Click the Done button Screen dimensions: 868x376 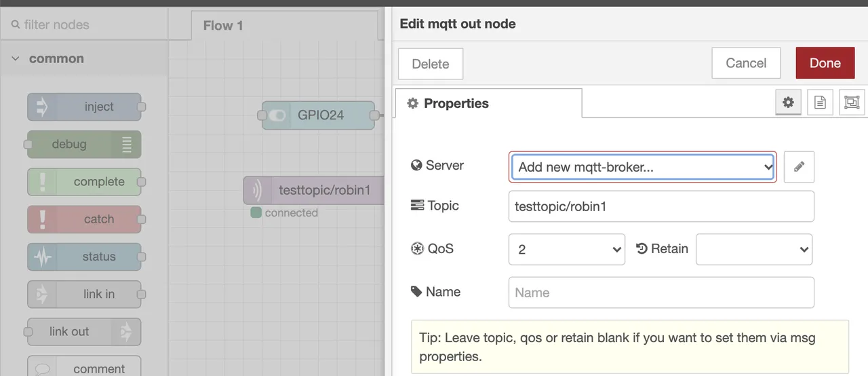pos(825,63)
